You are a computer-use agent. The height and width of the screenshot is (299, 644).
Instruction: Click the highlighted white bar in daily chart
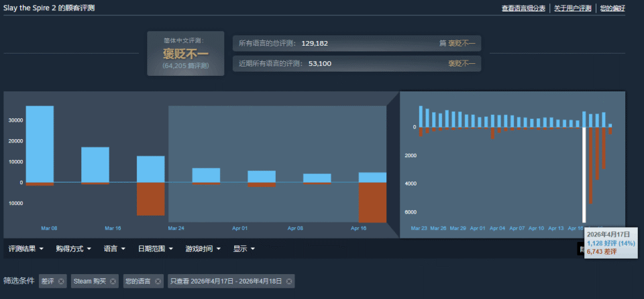click(584, 175)
